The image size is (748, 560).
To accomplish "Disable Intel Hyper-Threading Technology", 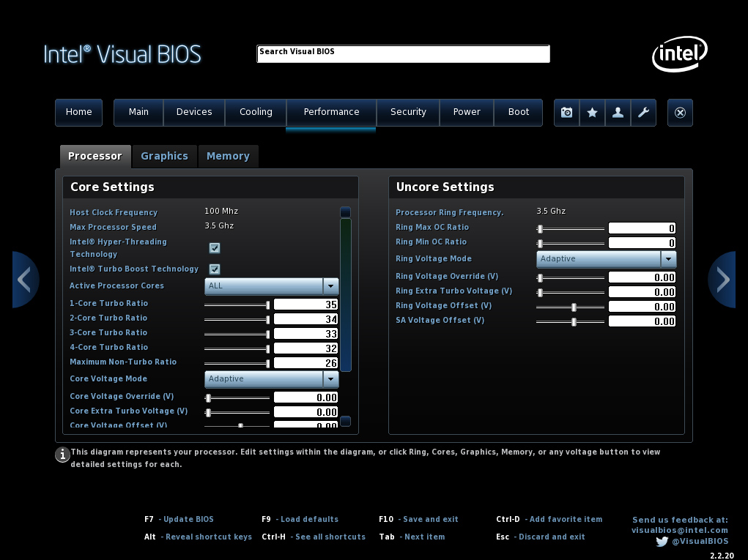I will tap(214, 248).
